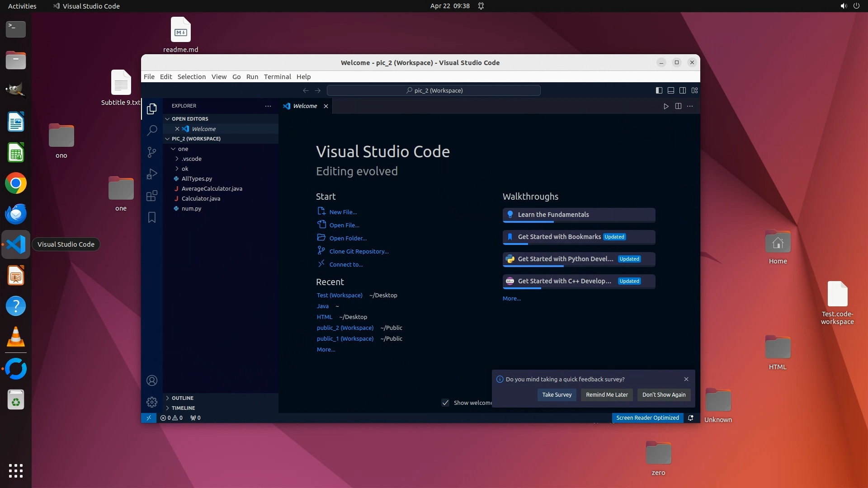Image resolution: width=868 pixels, height=488 pixels.
Task: Click the Accounts icon in activity bar
Action: click(x=152, y=380)
